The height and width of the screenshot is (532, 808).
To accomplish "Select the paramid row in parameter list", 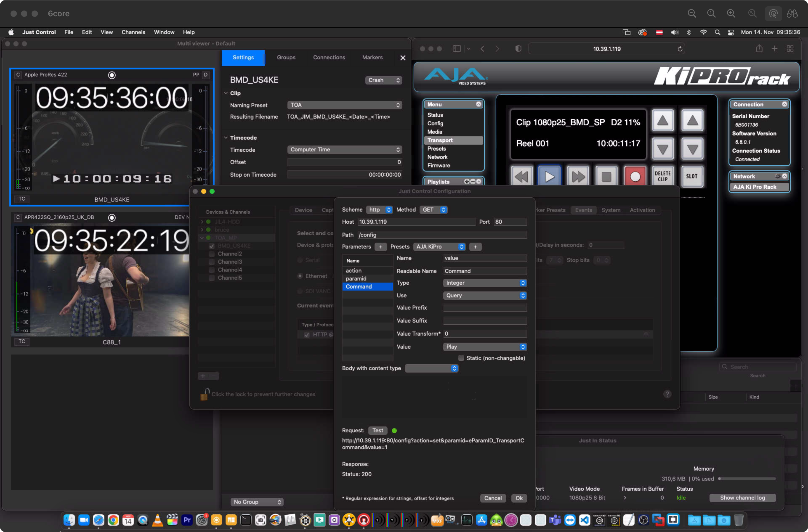I will [367, 279].
